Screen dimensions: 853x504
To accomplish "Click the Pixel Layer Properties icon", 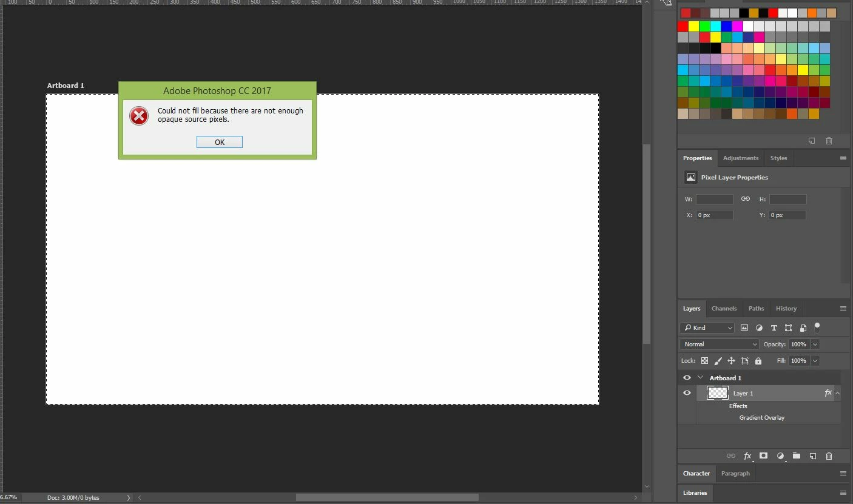I will click(x=690, y=177).
